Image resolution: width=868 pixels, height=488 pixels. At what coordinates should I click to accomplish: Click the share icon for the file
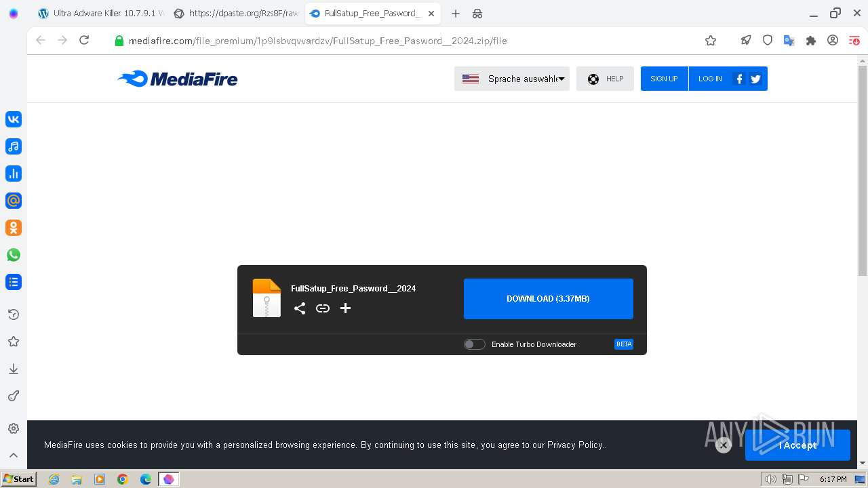coord(300,308)
